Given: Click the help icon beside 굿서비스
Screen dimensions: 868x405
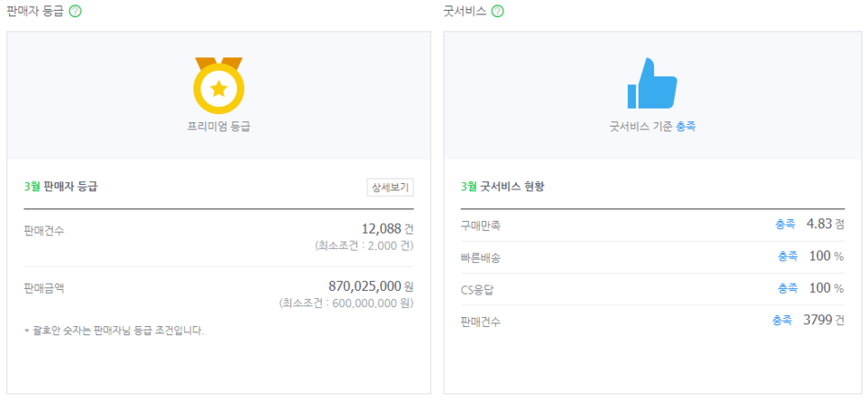Looking at the screenshot, I should click(x=498, y=11).
